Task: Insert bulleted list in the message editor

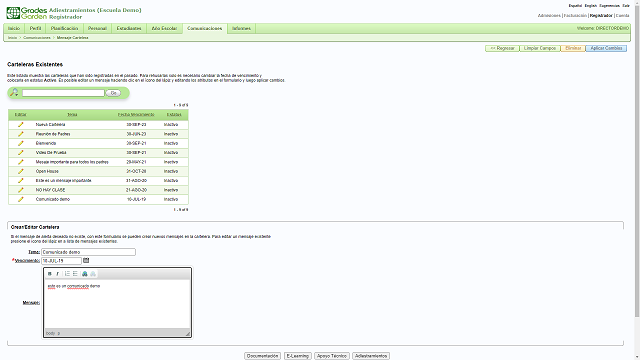Action: click(75, 274)
